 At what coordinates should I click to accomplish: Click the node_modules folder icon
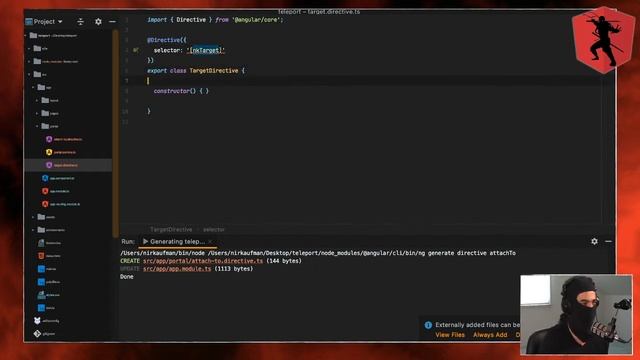pyautogui.click(x=37, y=62)
